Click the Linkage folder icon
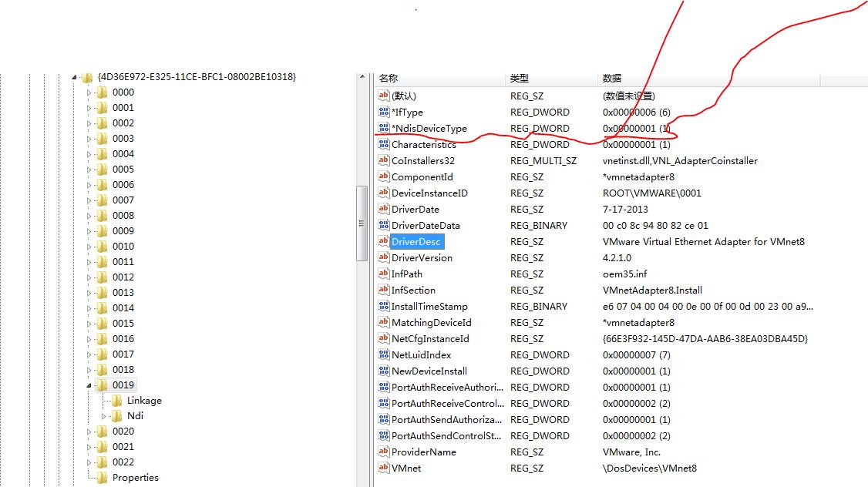The image size is (868, 487). [x=117, y=401]
